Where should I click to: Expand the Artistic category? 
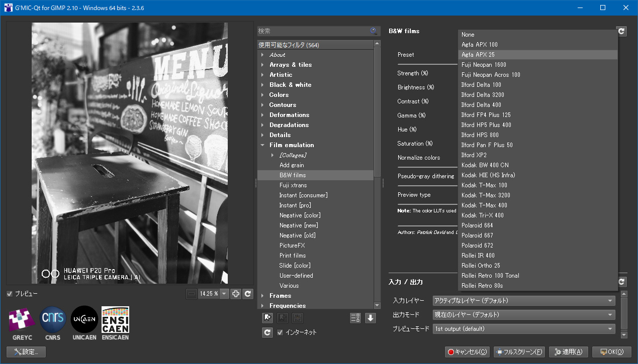pyautogui.click(x=262, y=75)
